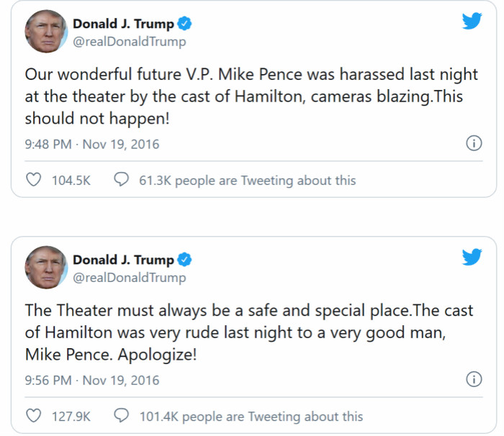Click verified badge in the second tweet
This screenshot has height=436, width=504.
[x=185, y=260]
